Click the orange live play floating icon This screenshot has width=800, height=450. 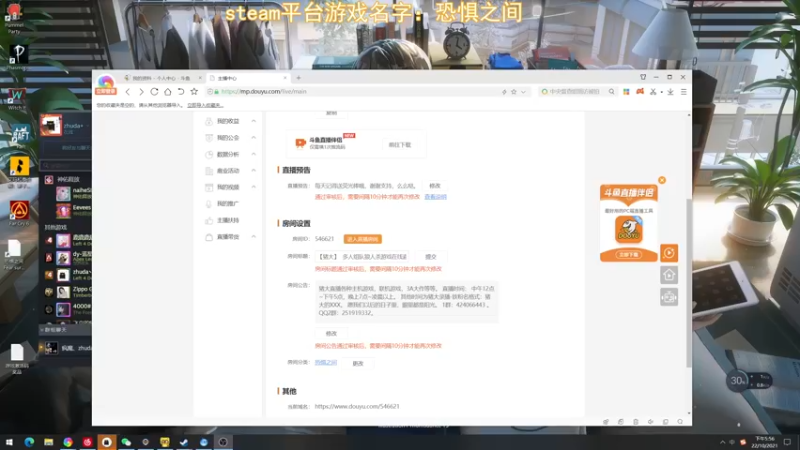pyautogui.click(x=669, y=253)
